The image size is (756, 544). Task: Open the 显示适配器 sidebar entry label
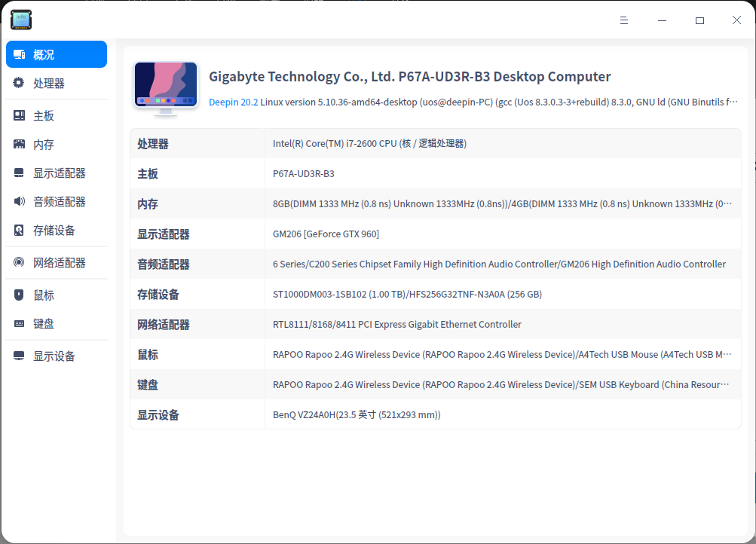pos(60,173)
